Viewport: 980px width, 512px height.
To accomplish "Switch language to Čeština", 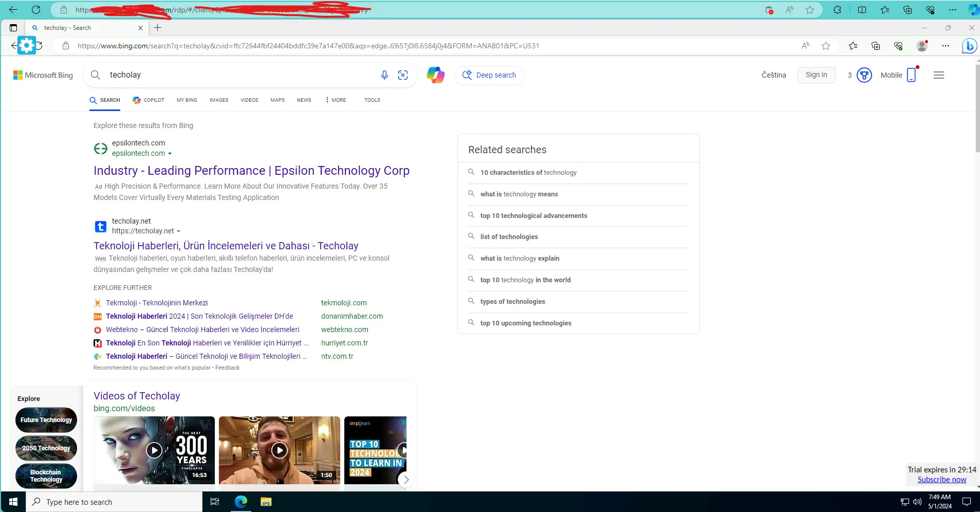I will 774,75.
